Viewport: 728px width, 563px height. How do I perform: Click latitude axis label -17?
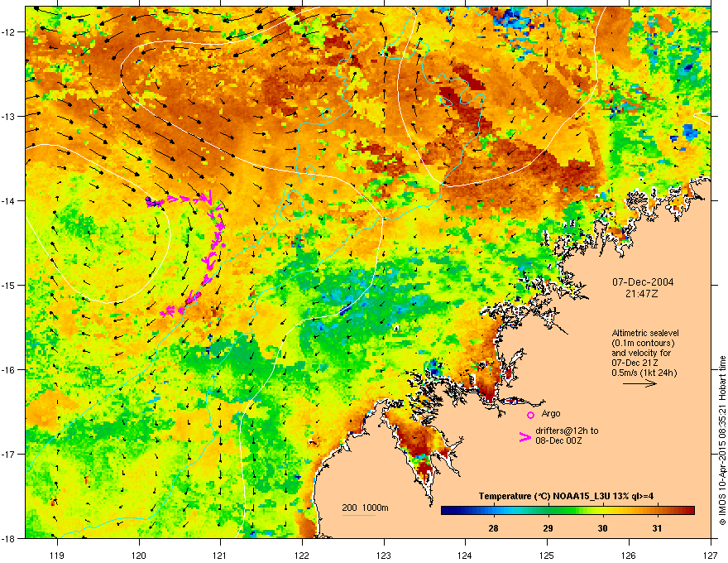pos(9,455)
